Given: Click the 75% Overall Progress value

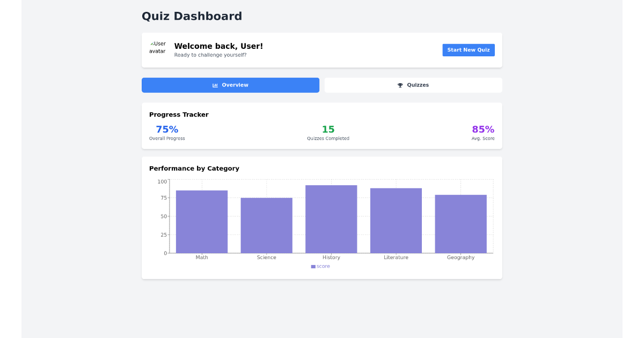Looking at the screenshot, I should pyautogui.click(x=167, y=129).
